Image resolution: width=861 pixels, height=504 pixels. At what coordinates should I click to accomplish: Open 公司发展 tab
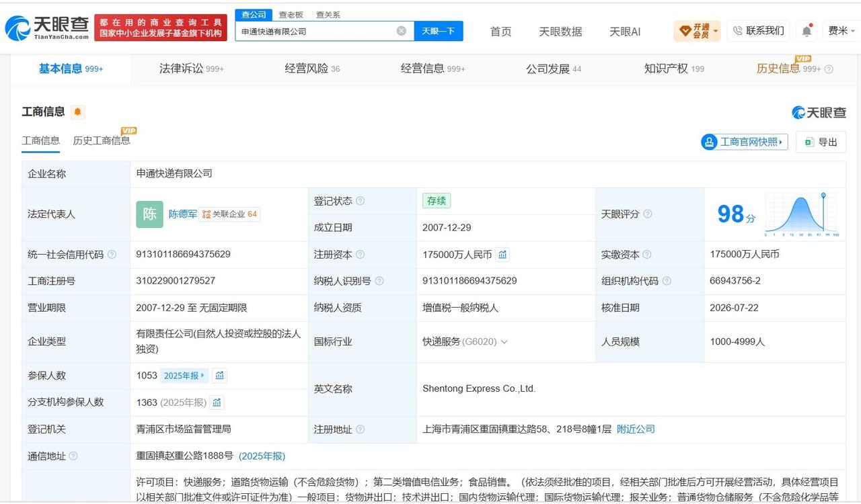coord(554,69)
